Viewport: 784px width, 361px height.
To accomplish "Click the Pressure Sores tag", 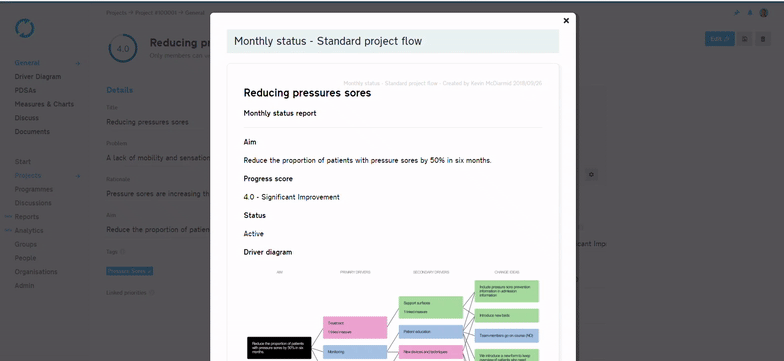I will click(x=130, y=271).
